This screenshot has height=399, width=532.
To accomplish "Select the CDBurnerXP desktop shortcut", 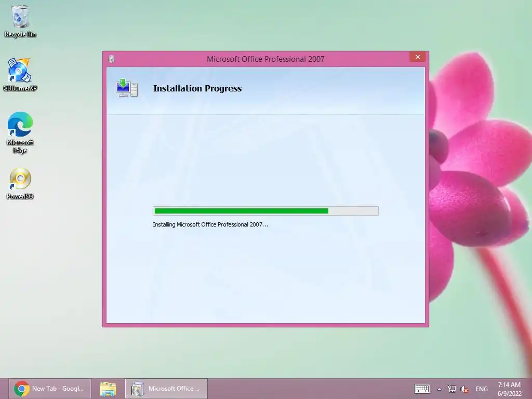I will [20, 75].
